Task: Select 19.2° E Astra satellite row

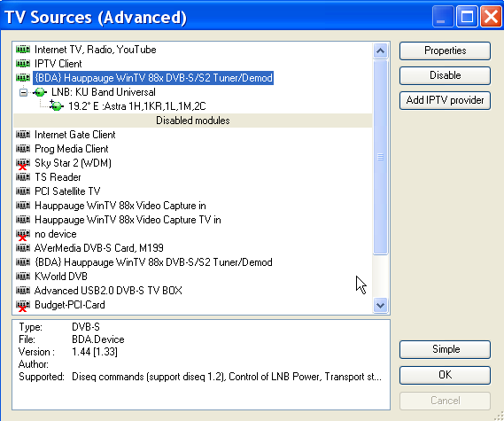Action: [x=137, y=106]
